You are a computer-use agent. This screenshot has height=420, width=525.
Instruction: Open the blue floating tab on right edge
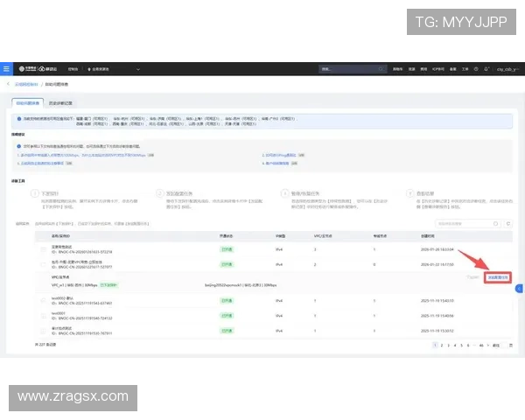pos(519,289)
